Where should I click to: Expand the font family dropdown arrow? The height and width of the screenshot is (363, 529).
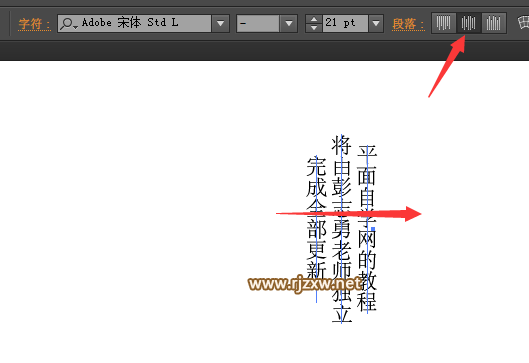coord(221,23)
